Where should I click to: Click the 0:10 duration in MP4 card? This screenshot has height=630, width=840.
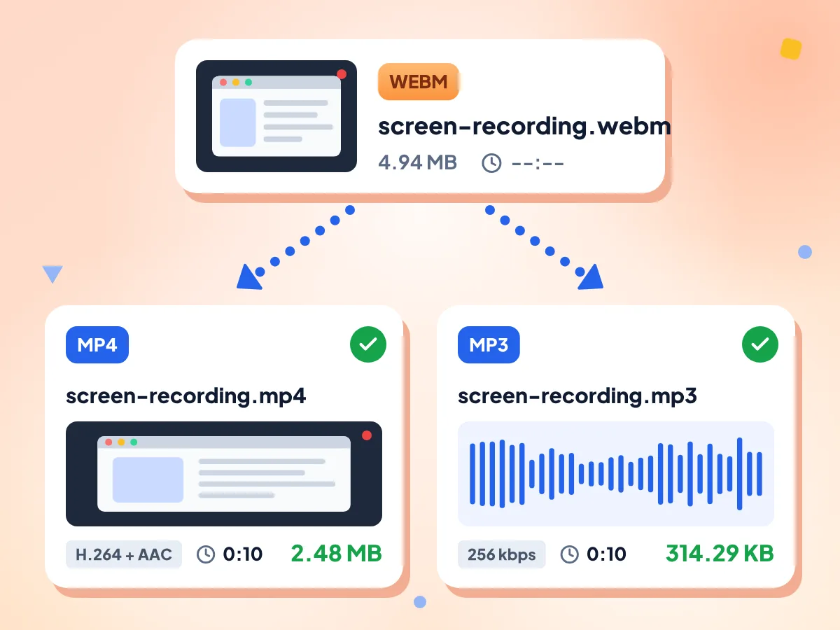(243, 554)
